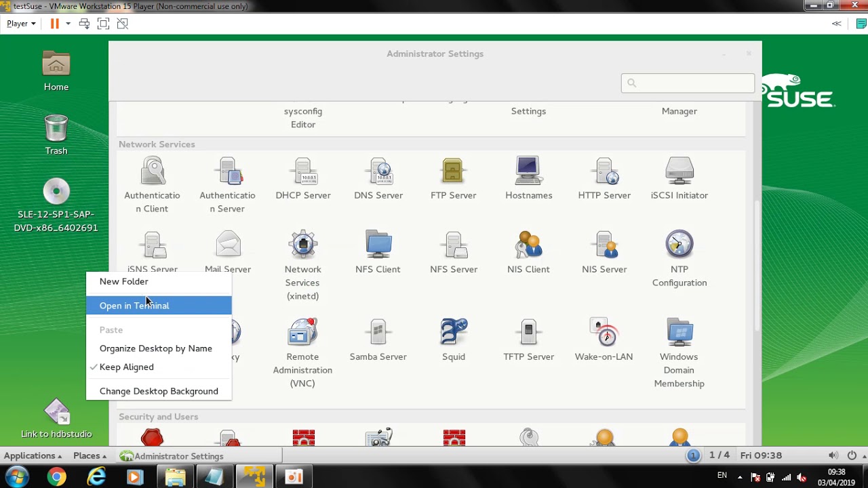The image size is (868, 488).
Task: Click the 1 / 4 workspace switcher
Action: (719, 455)
